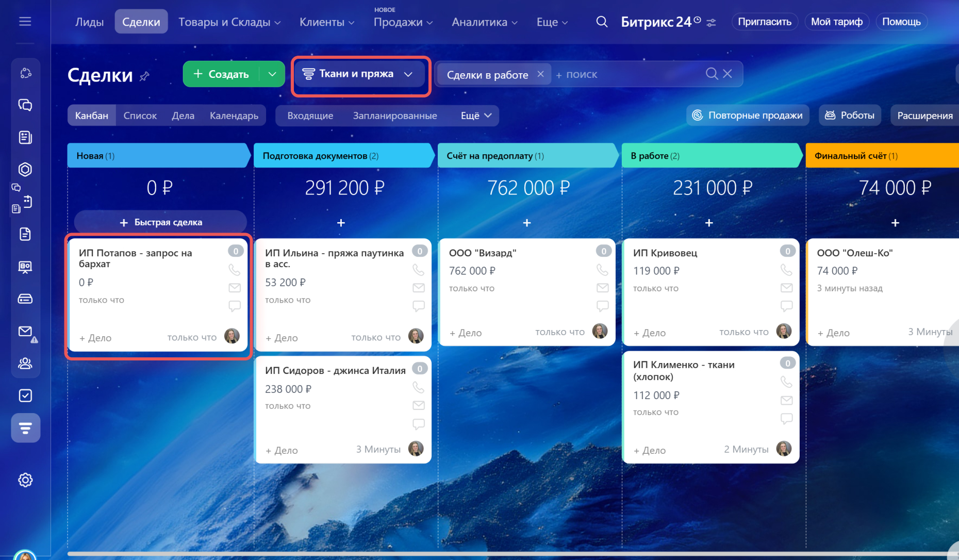959x560 pixels.
Task: Open the Создать button dropdown arrow
Action: tap(272, 74)
